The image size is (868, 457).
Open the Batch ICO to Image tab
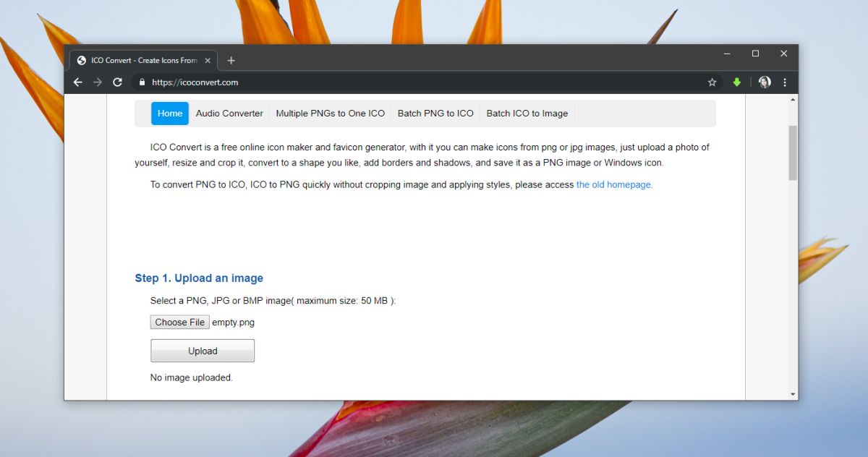tap(527, 114)
